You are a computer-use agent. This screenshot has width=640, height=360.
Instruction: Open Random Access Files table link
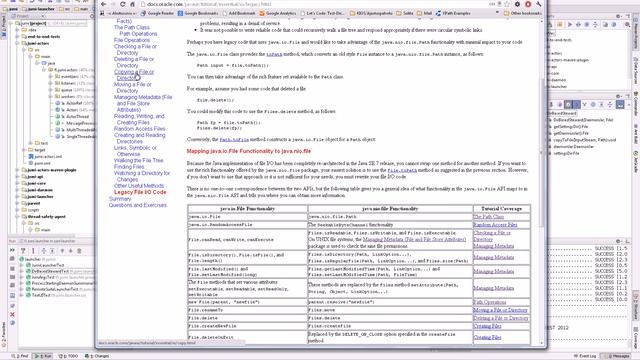495,225
